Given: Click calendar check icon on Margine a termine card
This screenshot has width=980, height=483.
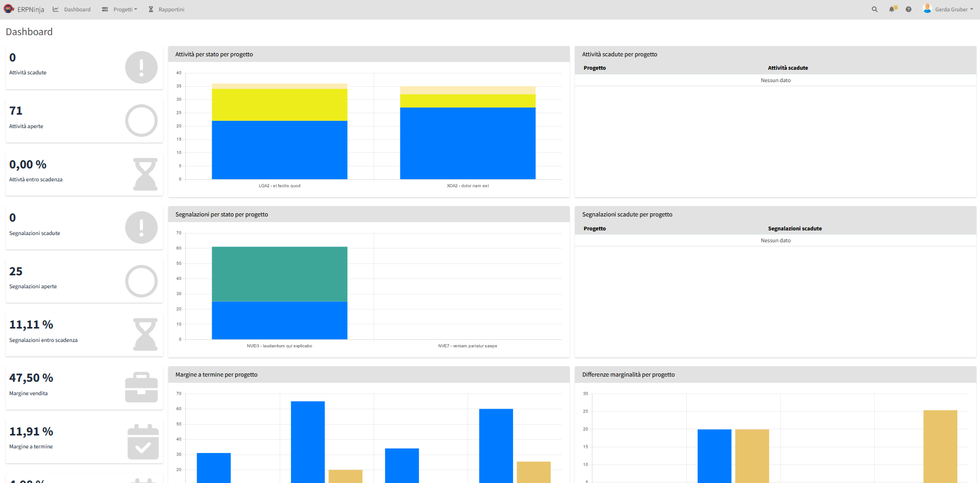Looking at the screenshot, I should pos(143,442).
